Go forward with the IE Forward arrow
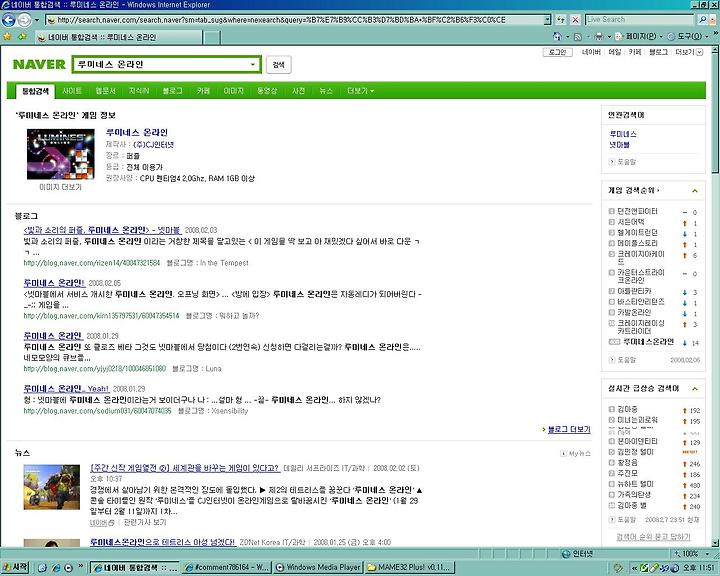720x576 pixels. pos(24,20)
